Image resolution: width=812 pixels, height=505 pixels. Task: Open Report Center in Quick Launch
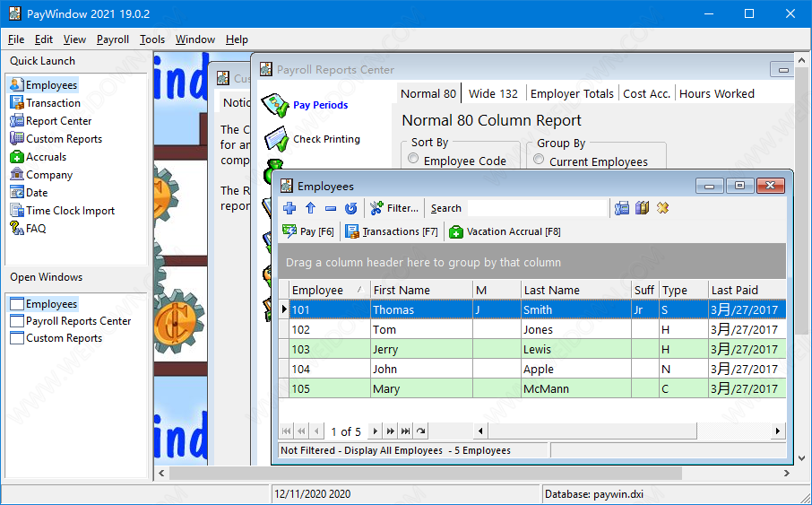click(x=51, y=121)
